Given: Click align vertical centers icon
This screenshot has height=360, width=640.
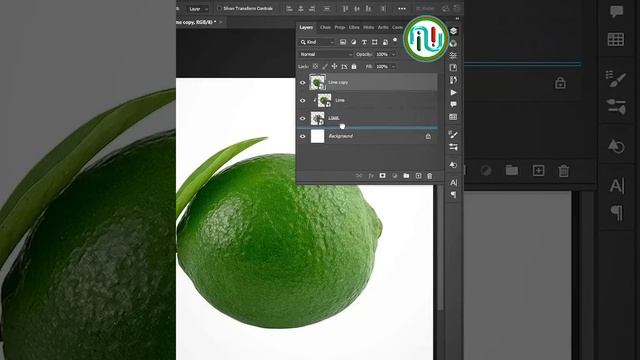Looking at the screenshot, I should pos(357,8).
